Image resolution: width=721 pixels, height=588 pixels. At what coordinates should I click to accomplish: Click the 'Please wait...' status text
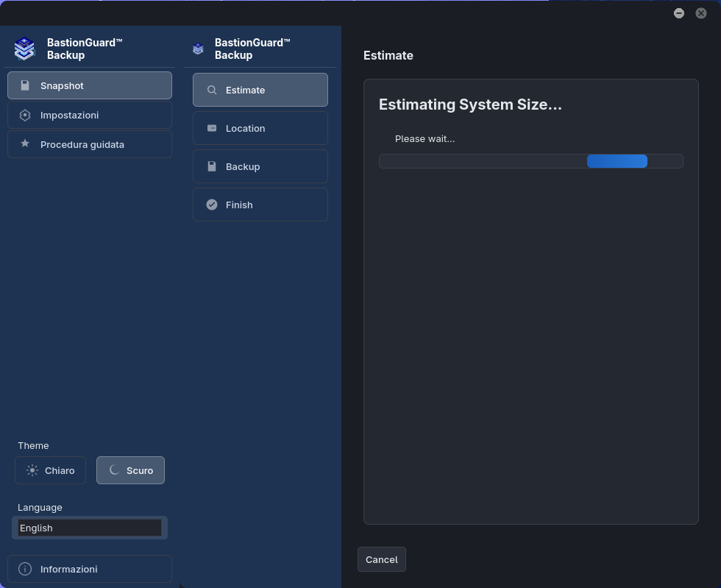pyautogui.click(x=425, y=138)
